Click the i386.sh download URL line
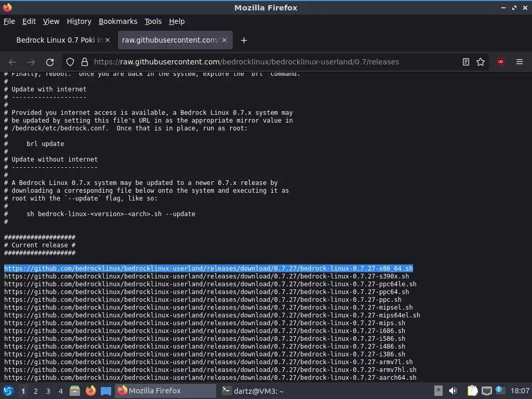 [x=205, y=354]
